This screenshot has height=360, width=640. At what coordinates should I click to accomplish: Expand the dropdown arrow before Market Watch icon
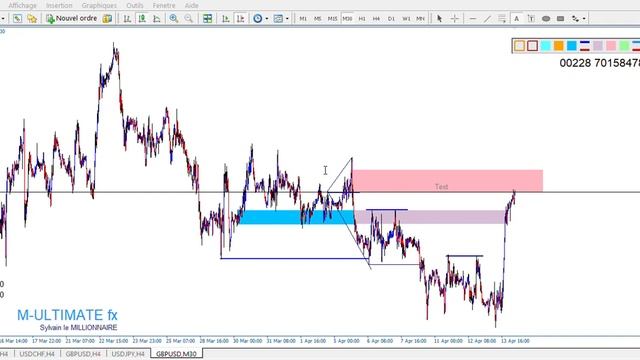tap(3, 19)
